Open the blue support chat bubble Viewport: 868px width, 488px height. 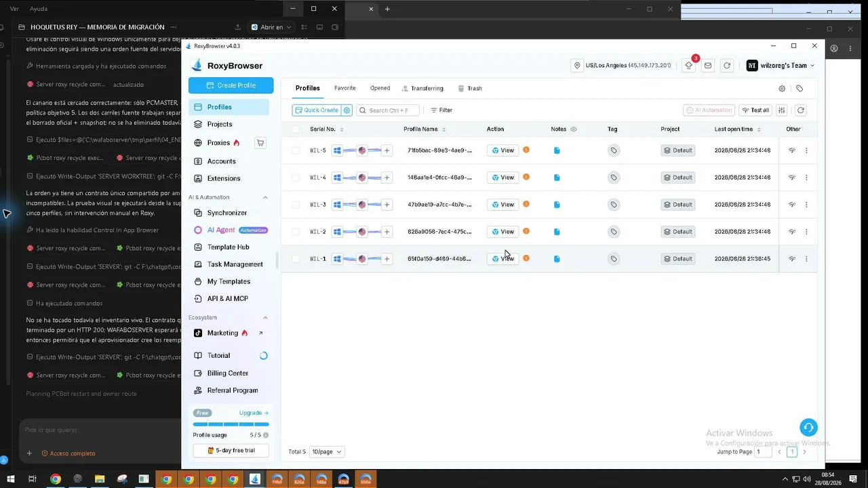coord(808,428)
